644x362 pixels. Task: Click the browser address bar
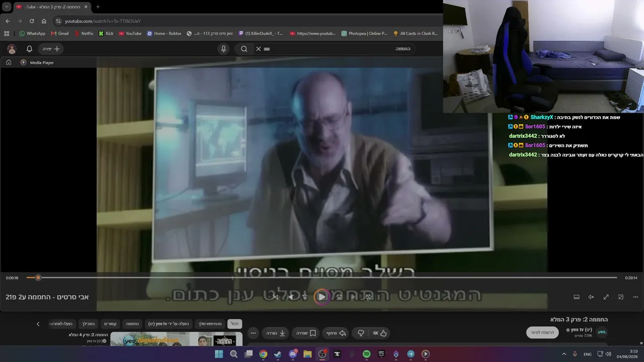247,21
